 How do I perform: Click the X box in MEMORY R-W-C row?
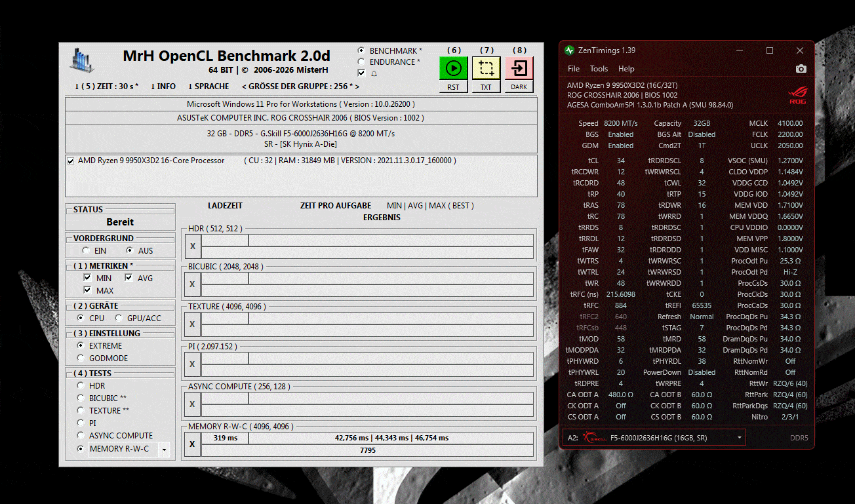pos(192,444)
